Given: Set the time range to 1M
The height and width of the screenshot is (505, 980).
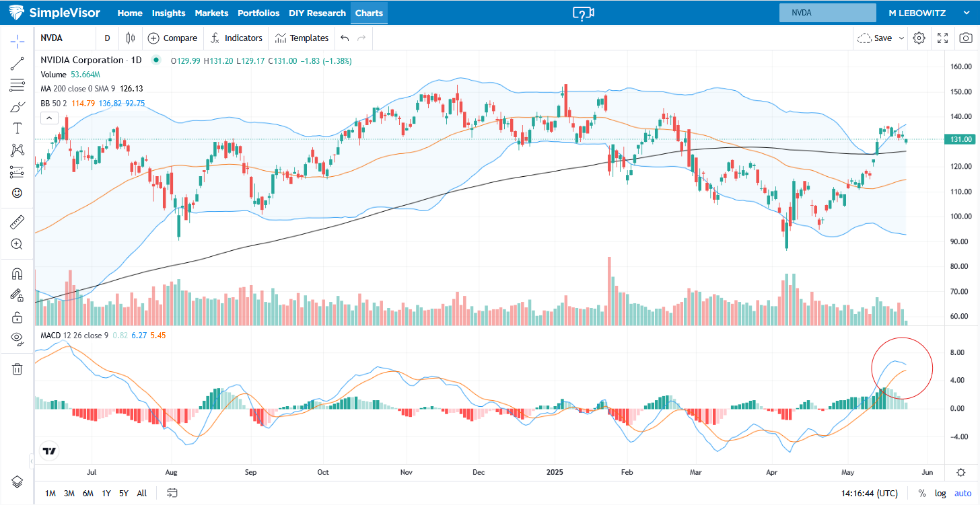Looking at the screenshot, I should (50, 493).
